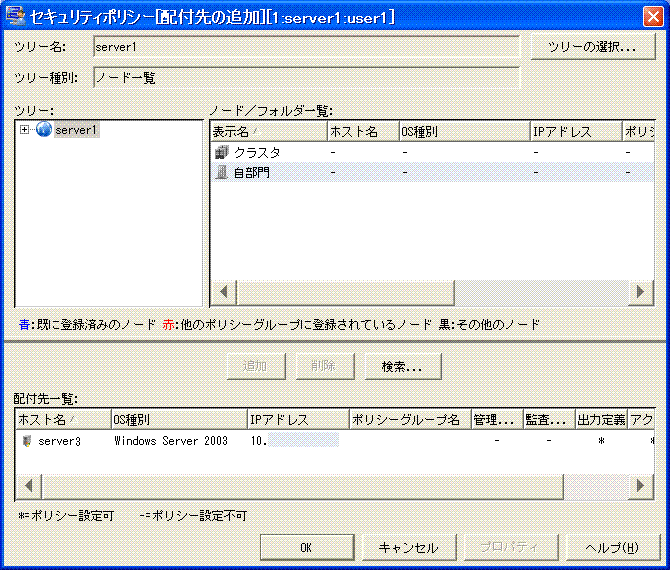
Task: Close the security policy dialog
Action: click(653, 17)
